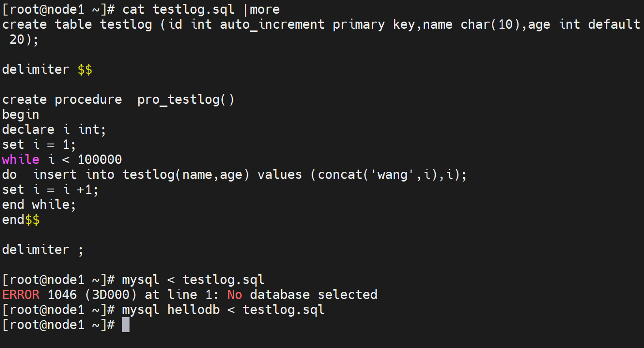Click the 'delimiter ;' line
The image size is (644, 348).
(x=43, y=250)
